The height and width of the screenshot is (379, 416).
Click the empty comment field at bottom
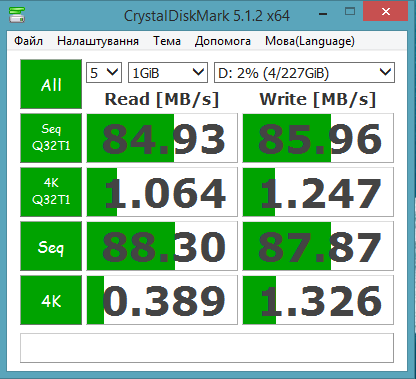click(x=207, y=348)
